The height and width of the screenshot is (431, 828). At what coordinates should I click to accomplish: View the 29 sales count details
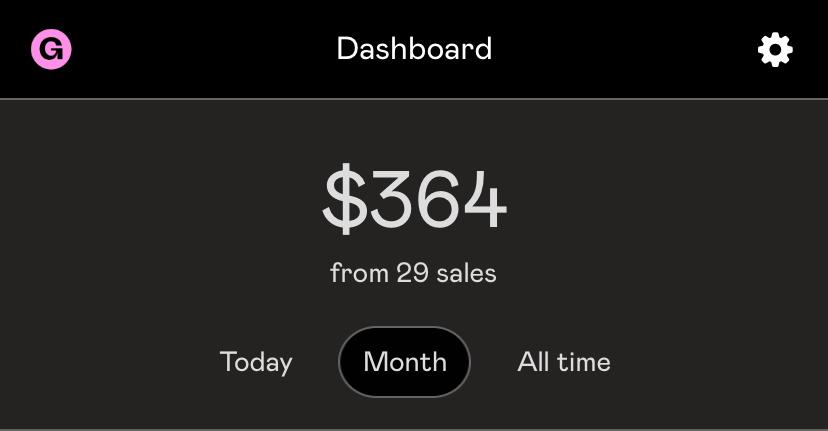click(x=413, y=273)
